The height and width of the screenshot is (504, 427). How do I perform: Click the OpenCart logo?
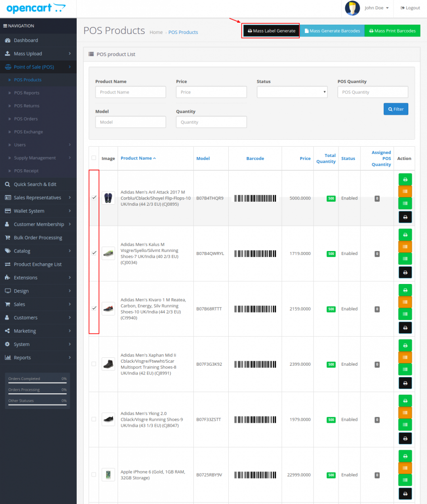(36, 8)
